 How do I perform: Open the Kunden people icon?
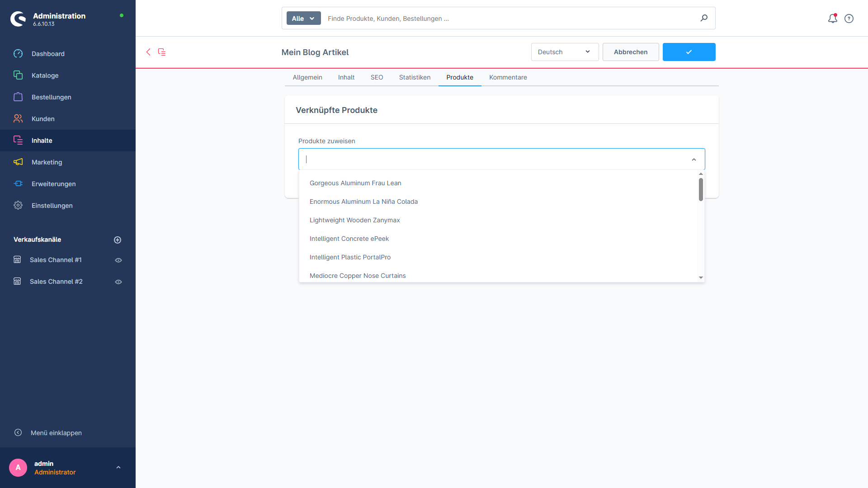18,119
